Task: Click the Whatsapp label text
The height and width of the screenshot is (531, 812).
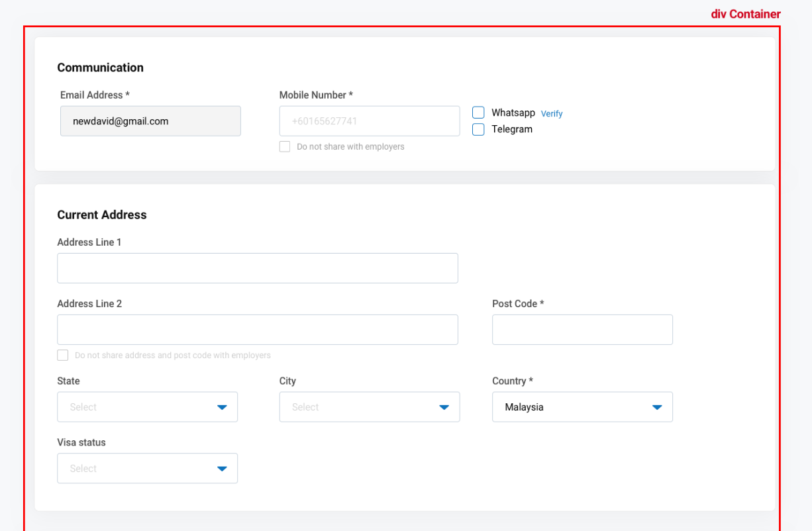Action: tap(513, 113)
